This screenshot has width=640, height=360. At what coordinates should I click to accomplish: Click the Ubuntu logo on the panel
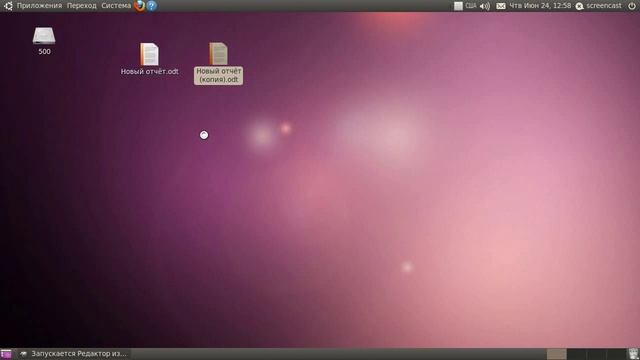8,6
